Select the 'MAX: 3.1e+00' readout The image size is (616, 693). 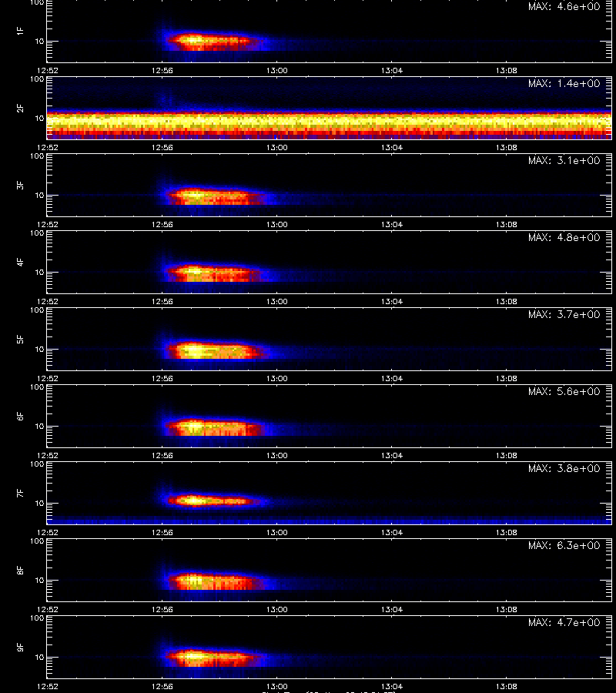click(564, 160)
